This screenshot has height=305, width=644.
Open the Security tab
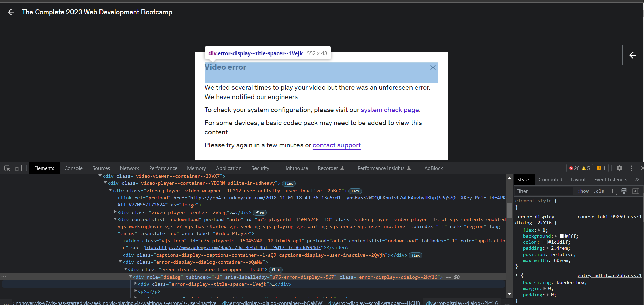[260, 168]
